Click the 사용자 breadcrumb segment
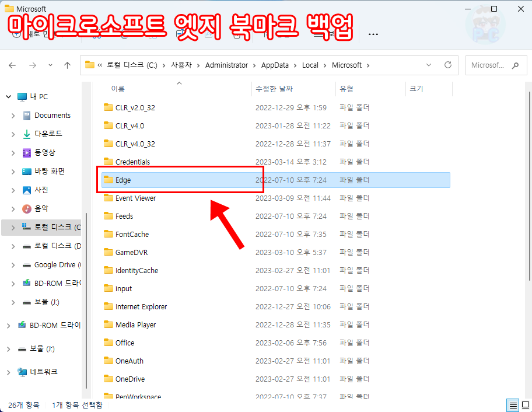532x412 pixels. [x=181, y=65]
